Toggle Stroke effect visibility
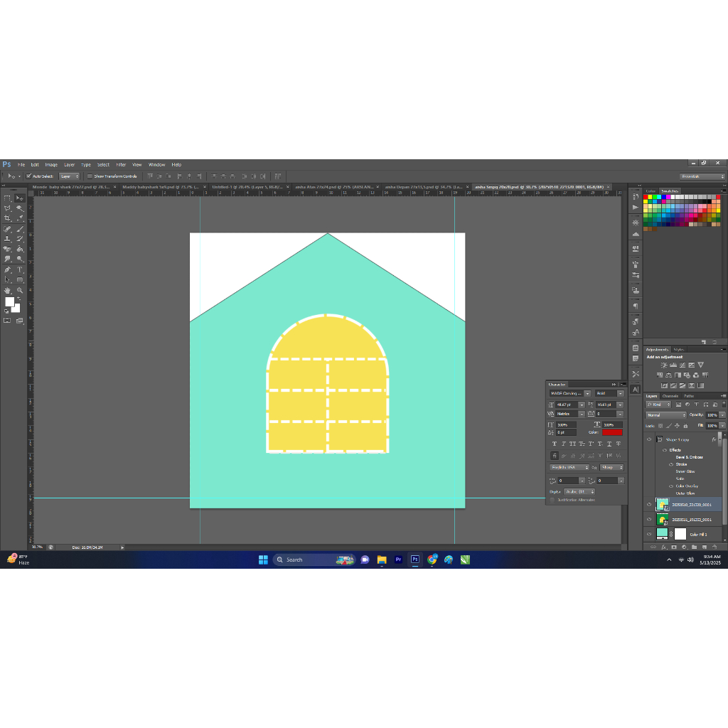 671,464
